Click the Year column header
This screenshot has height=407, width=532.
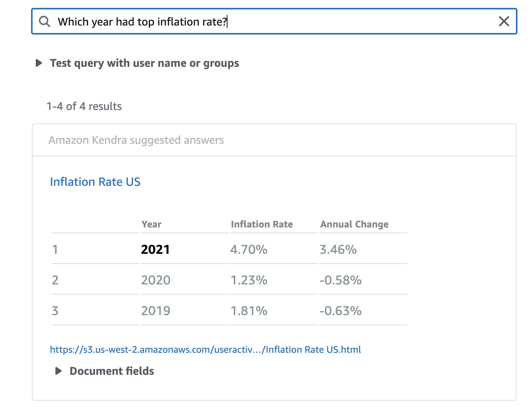[152, 224]
